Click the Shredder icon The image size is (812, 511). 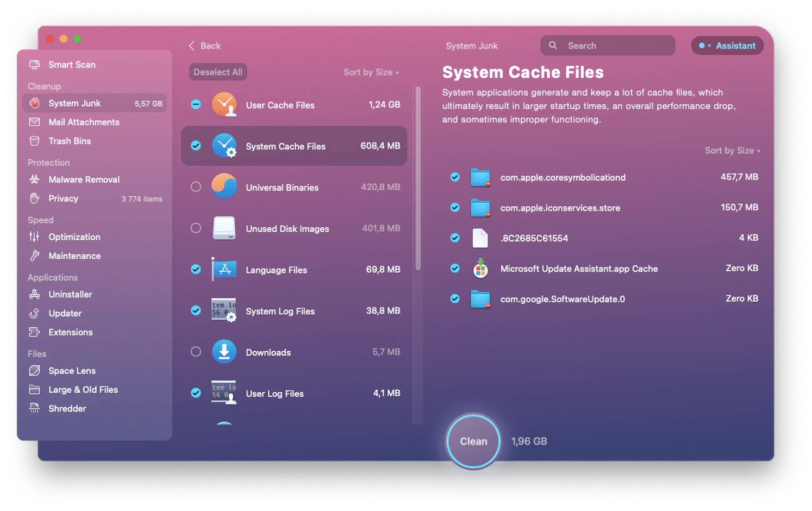[34, 409]
